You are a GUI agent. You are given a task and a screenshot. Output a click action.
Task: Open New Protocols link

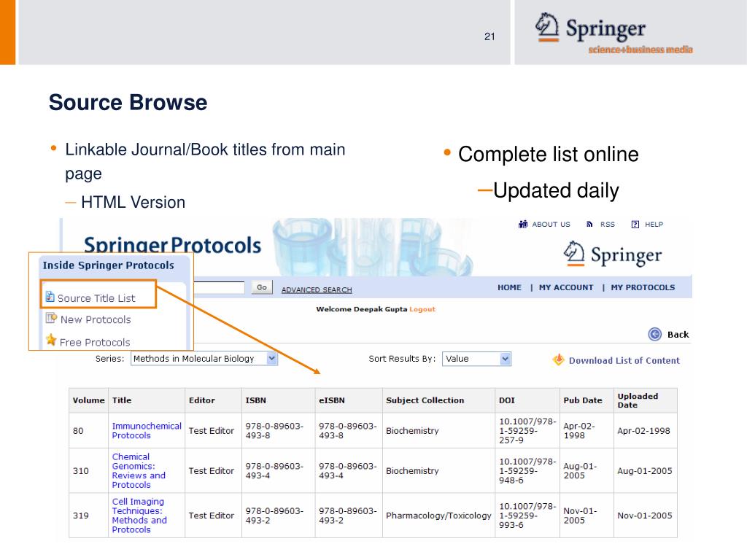[96, 319]
